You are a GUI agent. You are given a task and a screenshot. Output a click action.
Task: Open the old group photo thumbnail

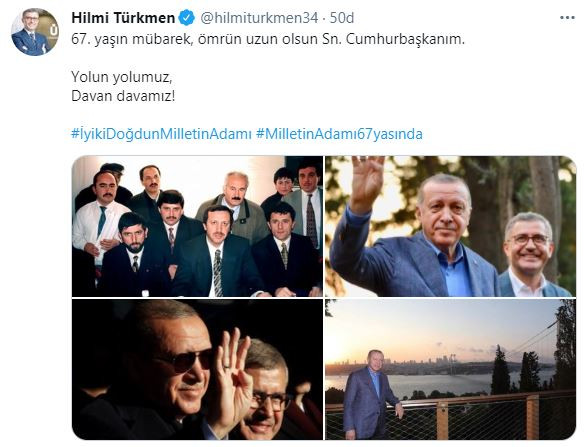click(197, 226)
